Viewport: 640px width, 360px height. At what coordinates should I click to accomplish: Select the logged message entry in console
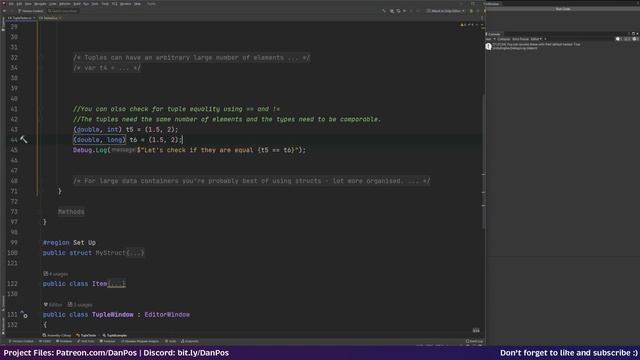(562, 46)
